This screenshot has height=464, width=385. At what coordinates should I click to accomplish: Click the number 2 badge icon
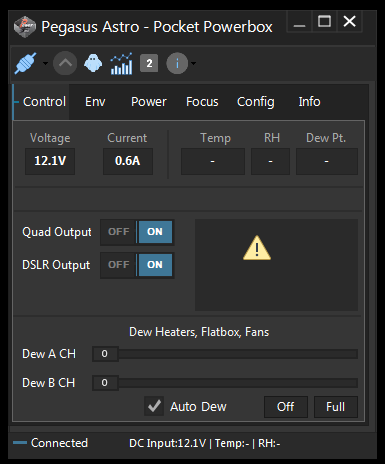(149, 63)
